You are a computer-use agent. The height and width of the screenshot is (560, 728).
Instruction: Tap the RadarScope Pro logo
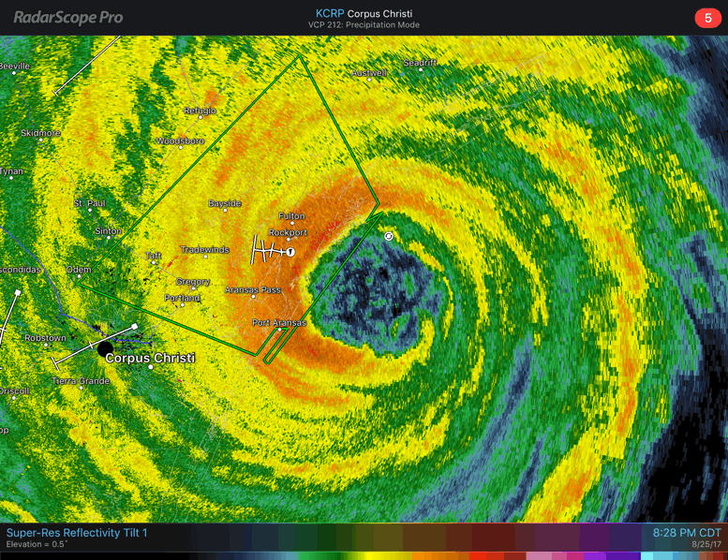[x=68, y=18]
